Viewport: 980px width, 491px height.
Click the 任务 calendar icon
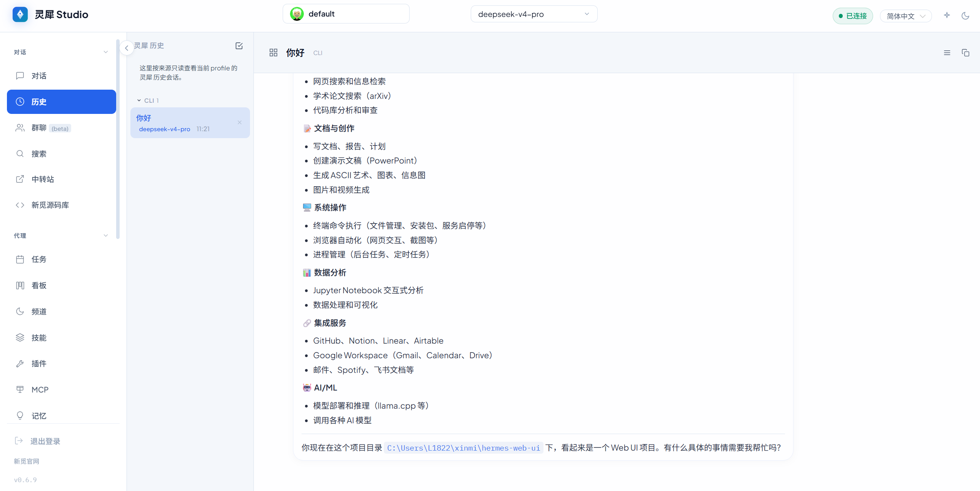(x=20, y=259)
